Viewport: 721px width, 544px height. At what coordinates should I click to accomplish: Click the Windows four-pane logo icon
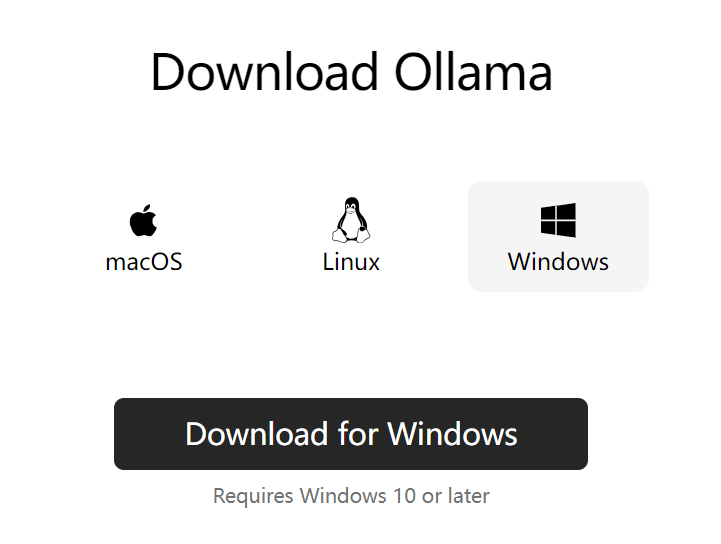(x=558, y=220)
